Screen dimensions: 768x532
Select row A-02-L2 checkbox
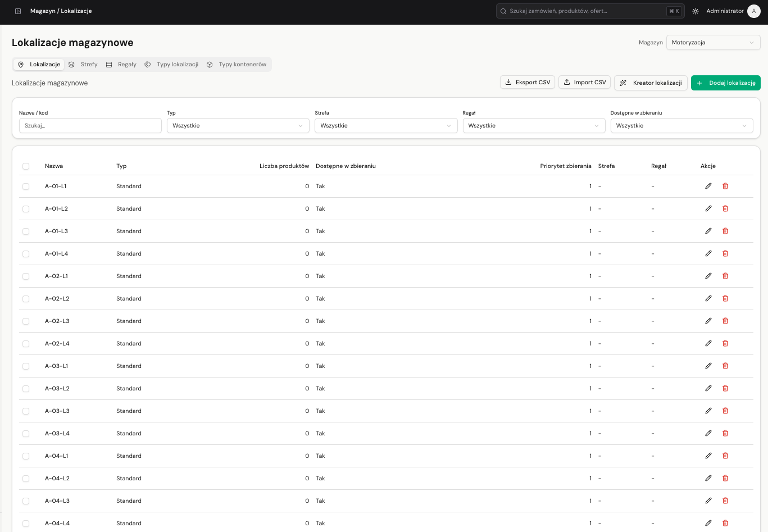click(26, 299)
